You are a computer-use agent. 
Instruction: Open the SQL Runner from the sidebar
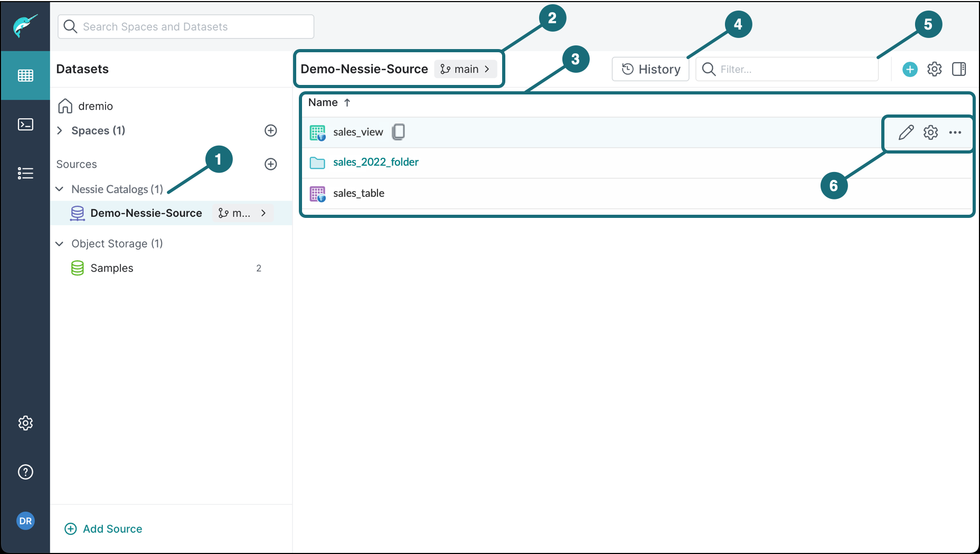pyautogui.click(x=25, y=125)
